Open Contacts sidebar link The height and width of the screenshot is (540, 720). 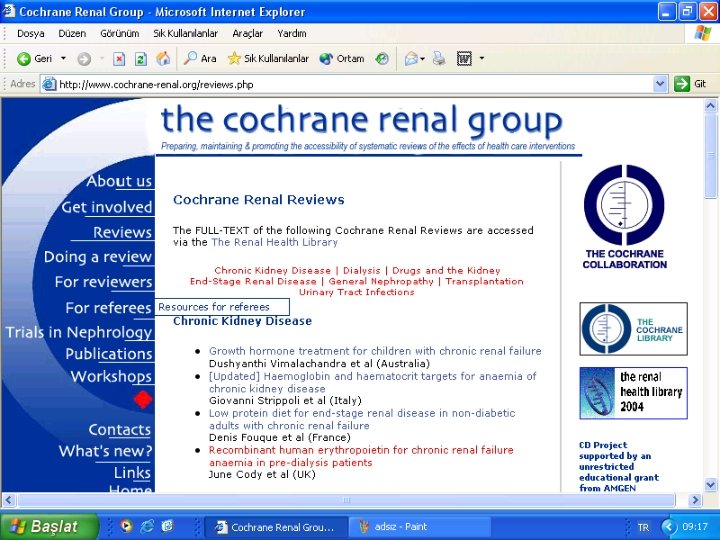(119, 429)
